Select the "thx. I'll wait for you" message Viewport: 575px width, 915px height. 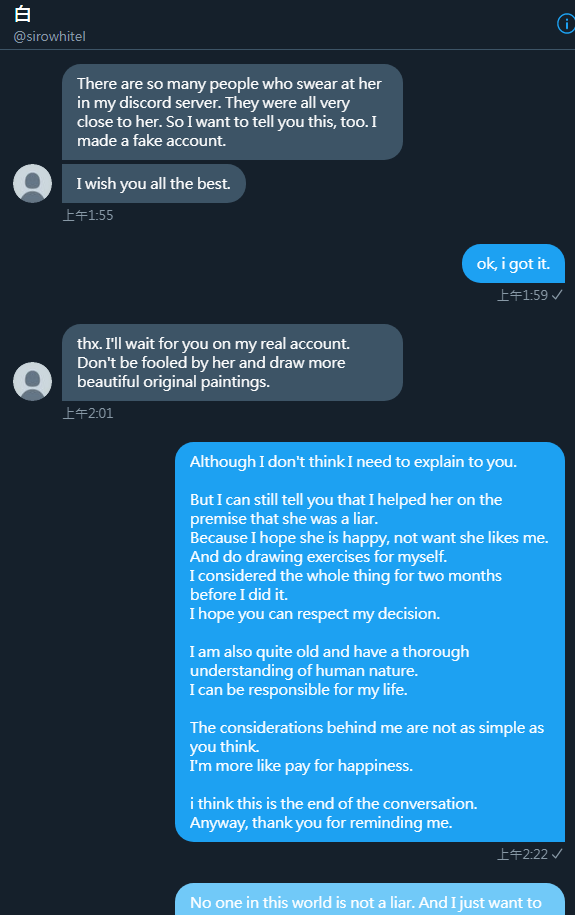click(x=232, y=362)
